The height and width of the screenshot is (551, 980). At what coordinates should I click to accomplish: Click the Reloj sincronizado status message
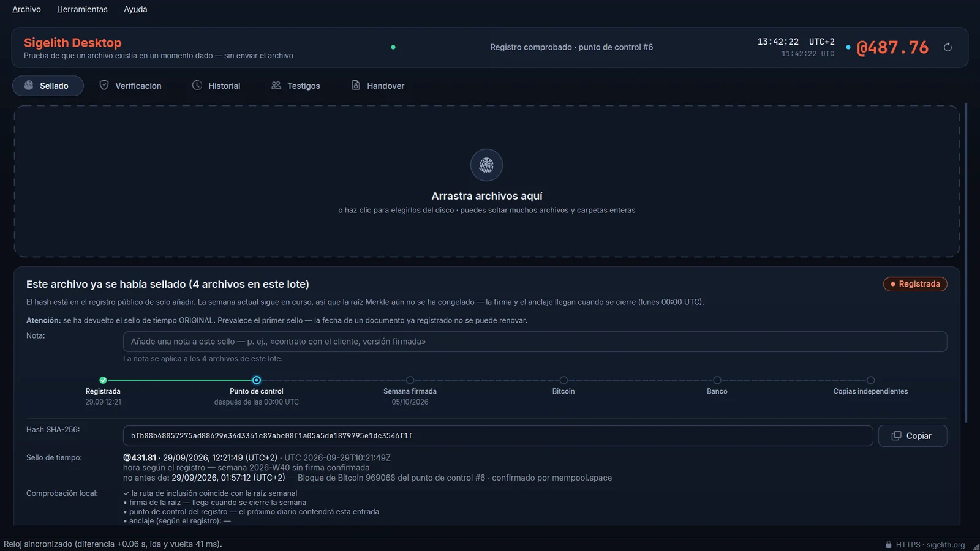pos(113,544)
